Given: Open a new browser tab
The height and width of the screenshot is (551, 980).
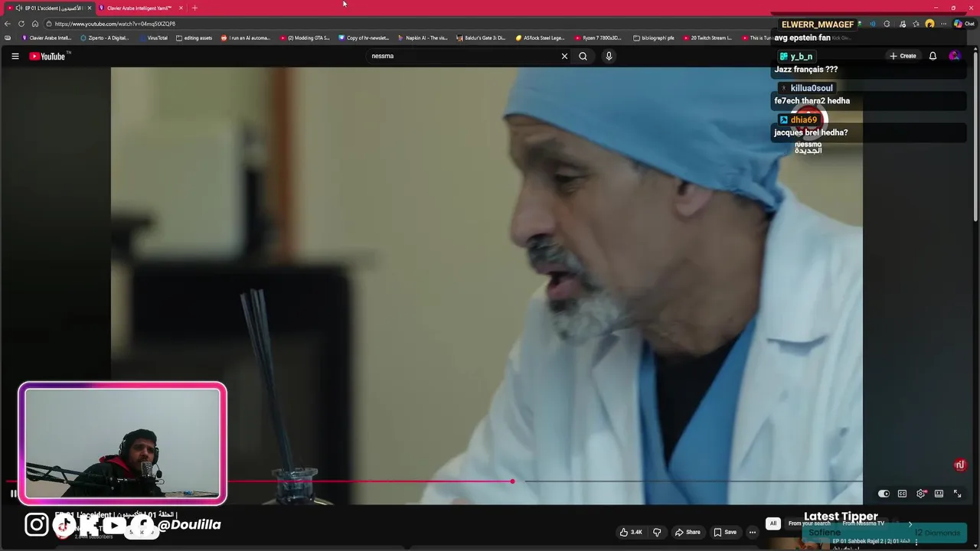Looking at the screenshot, I should [194, 8].
